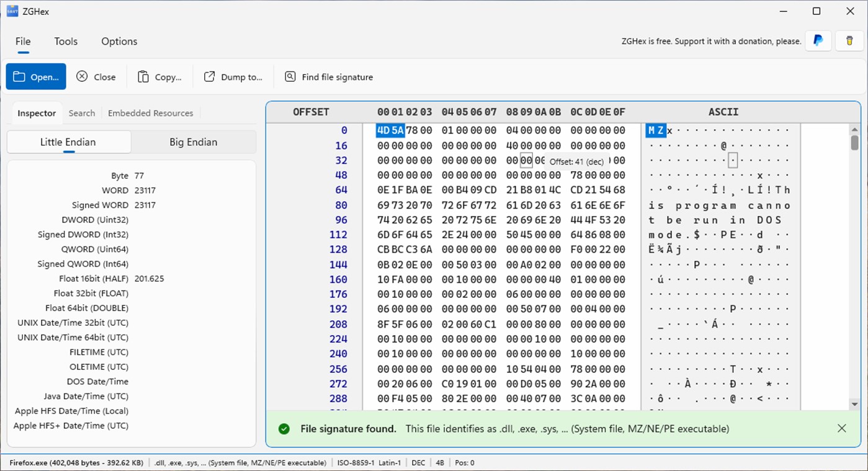Image resolution: width=868 pixels, height=471 pixels.
Task: Click the DEC indicator in status bar
Action: coord(418,462)
